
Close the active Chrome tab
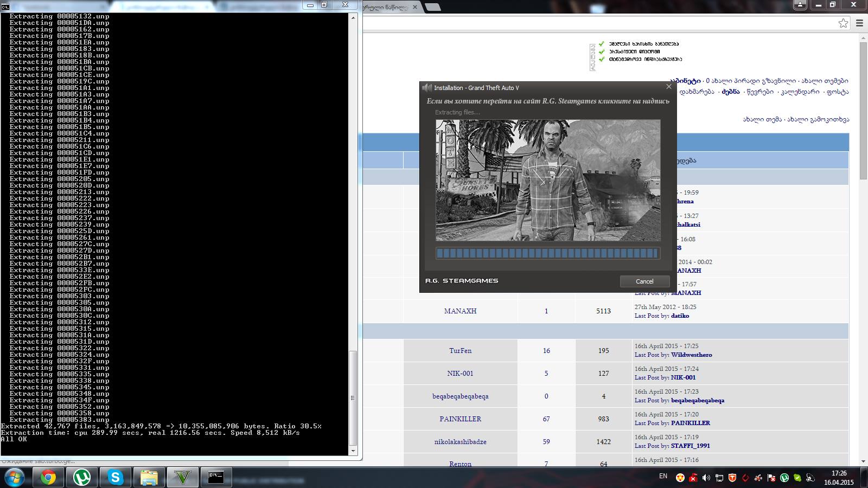[x=415, y=8]
